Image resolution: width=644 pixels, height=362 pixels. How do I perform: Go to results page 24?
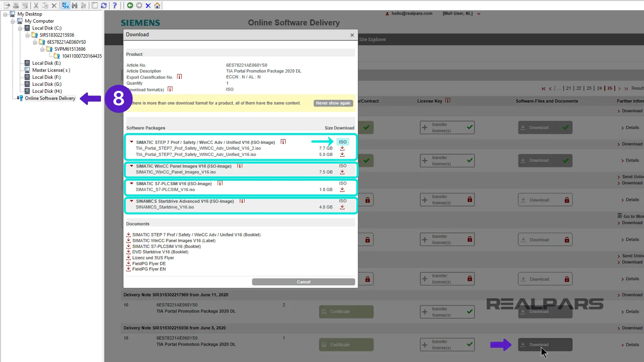[x=599, y=88]
